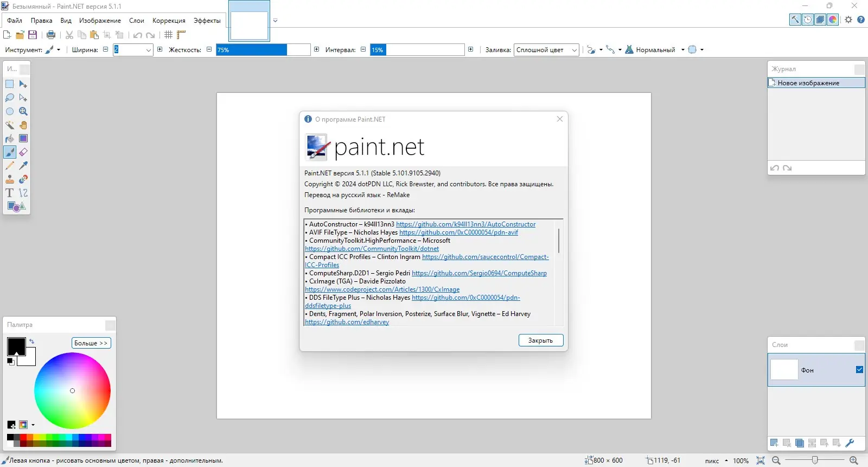868x467 pixels.
Task: Open the Файл menu
Action: click(x=15, y=21)
